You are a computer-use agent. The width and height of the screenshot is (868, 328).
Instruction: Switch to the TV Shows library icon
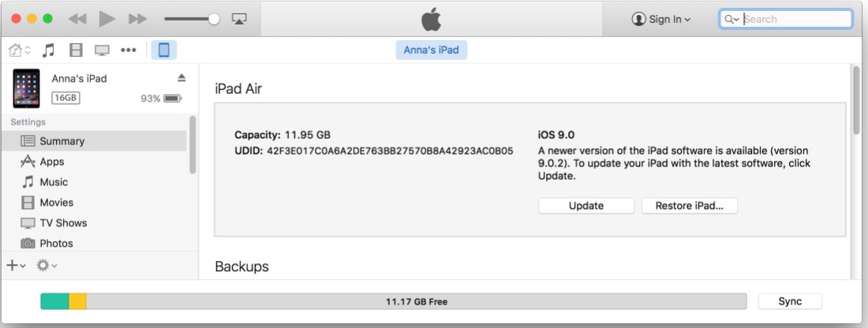[x=102, y=50]
